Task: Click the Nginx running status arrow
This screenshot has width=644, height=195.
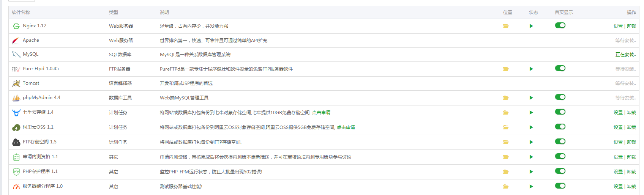Action: coord(531,26)
